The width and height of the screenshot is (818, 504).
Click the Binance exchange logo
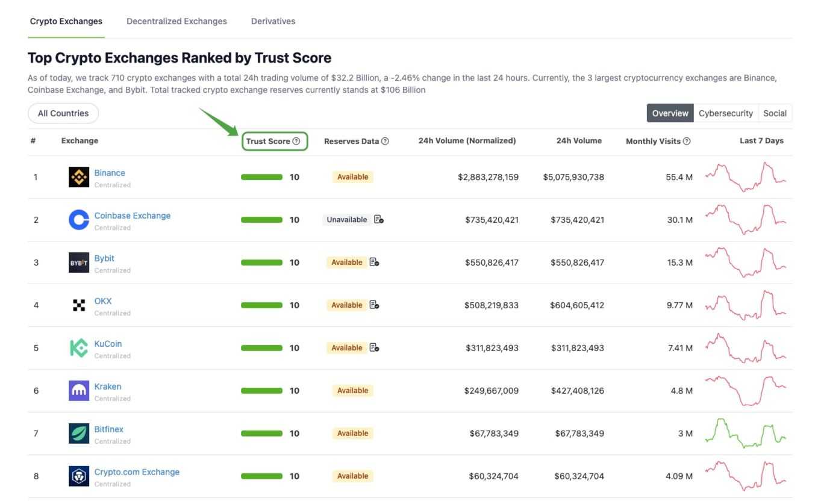[78, 177]
